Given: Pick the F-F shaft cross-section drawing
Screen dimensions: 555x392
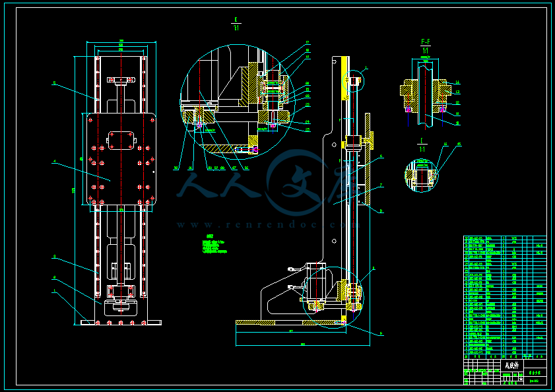Looking at the screenshot, I should tap(426, 94).
